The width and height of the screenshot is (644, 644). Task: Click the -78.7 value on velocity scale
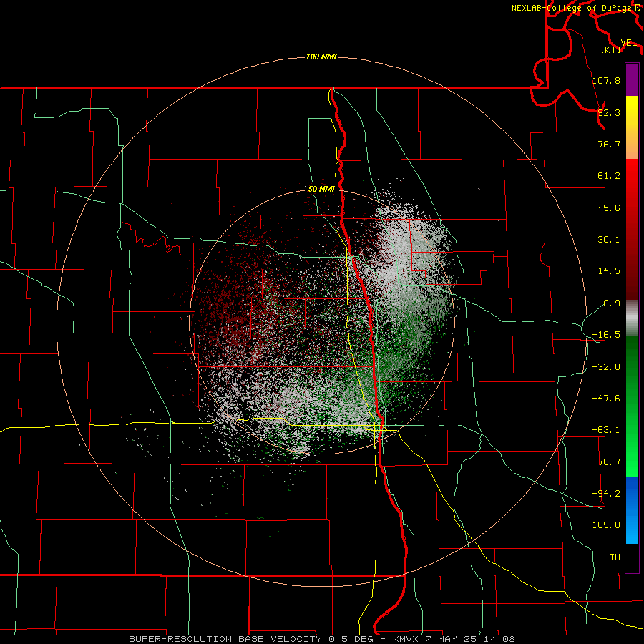tap(606, 462)
